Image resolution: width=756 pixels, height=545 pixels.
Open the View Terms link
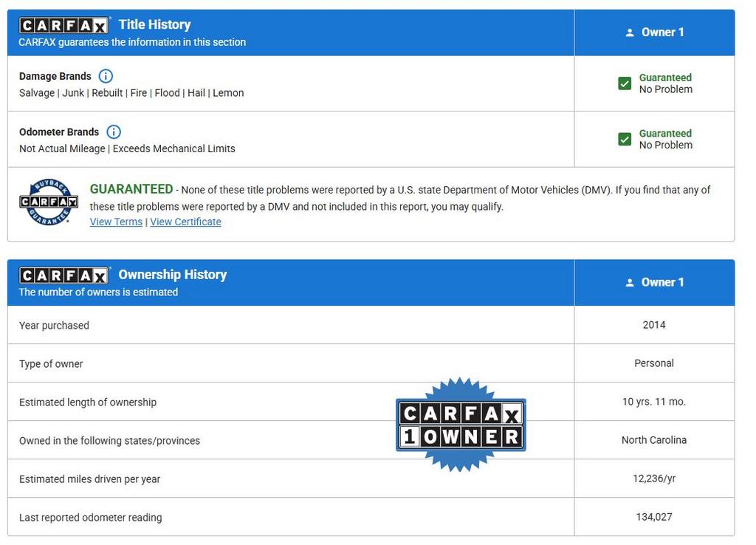point(116,222)
